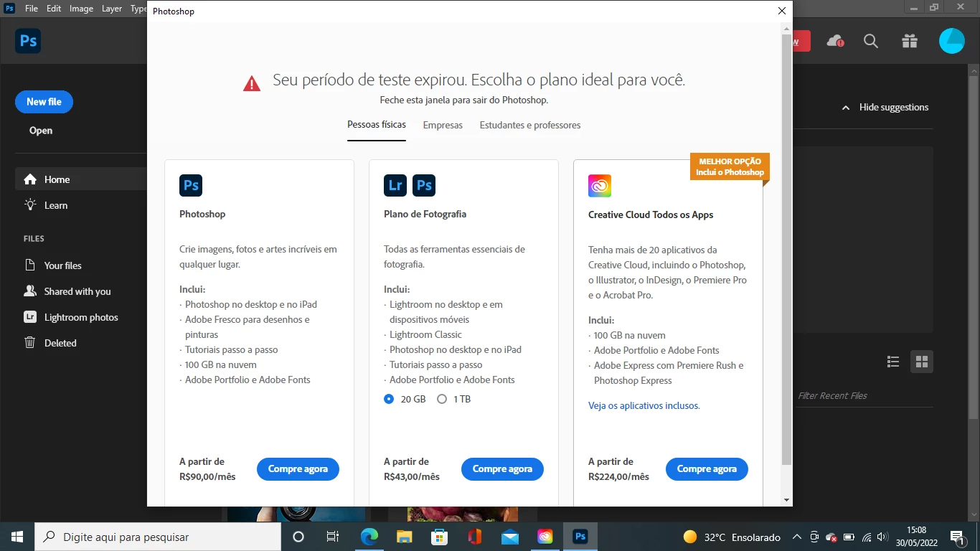The height and width of the screenshot is (551, 980).
Task: Click dialog vertical scrollbar thumb
Action: point(787,248)
